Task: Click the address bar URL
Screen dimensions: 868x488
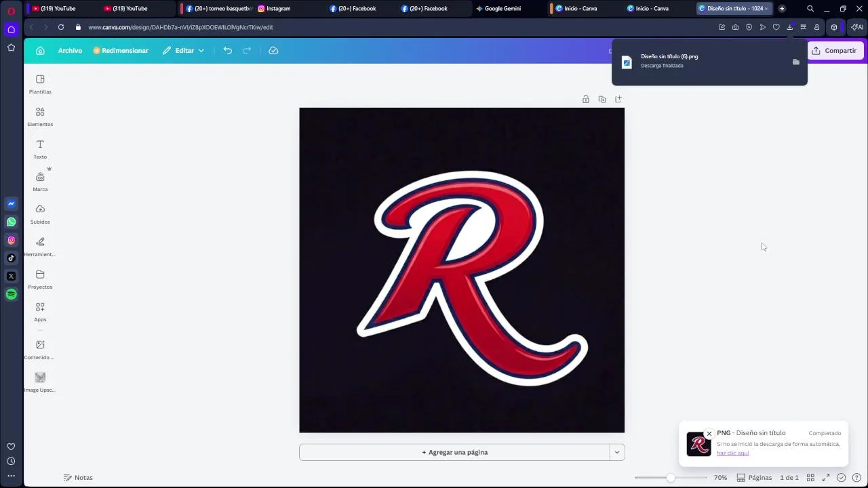Action: point(180,28)
